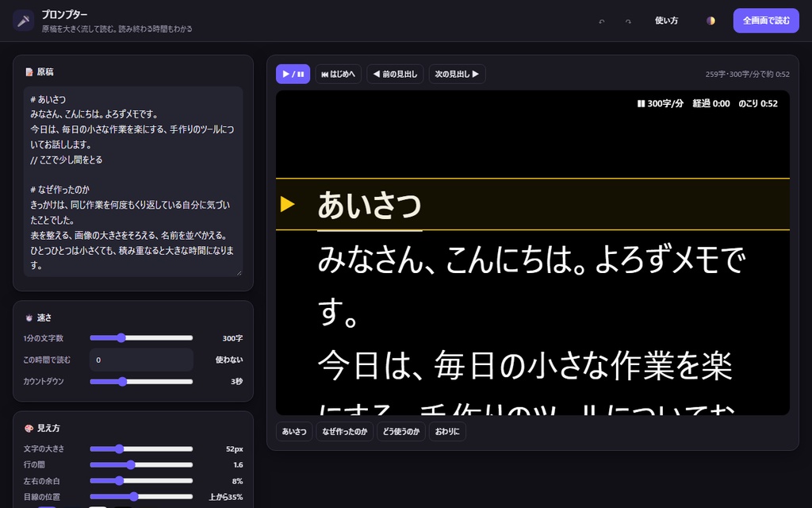
Task: Click the 見え方 panel heading
Action: click(x=48, y=428)
